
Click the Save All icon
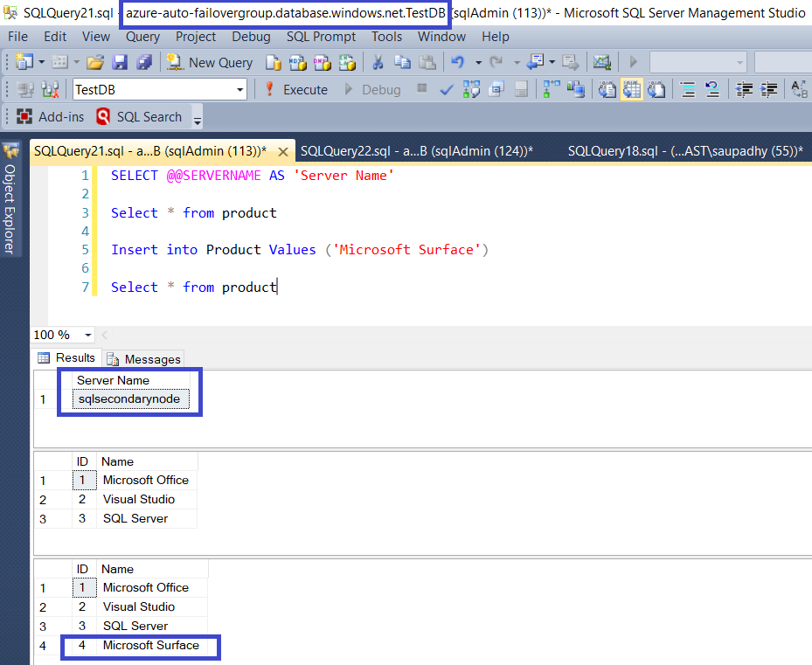tap(144, 62)
